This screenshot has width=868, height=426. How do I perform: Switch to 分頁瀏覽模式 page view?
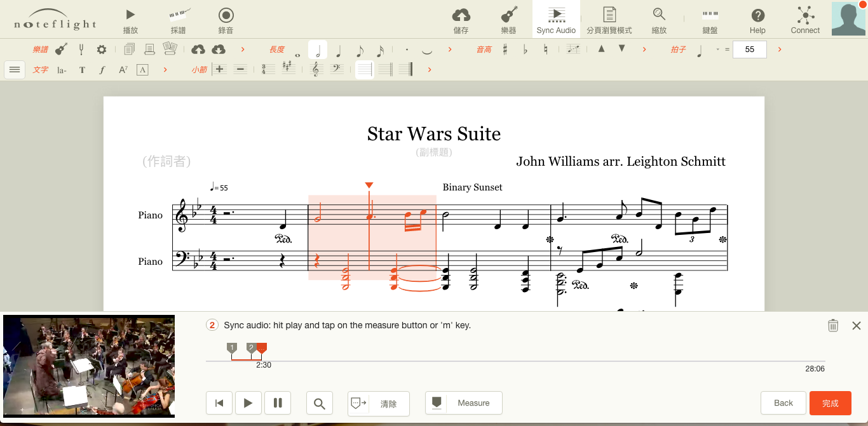pyautogui.click(x=609, y=20)
